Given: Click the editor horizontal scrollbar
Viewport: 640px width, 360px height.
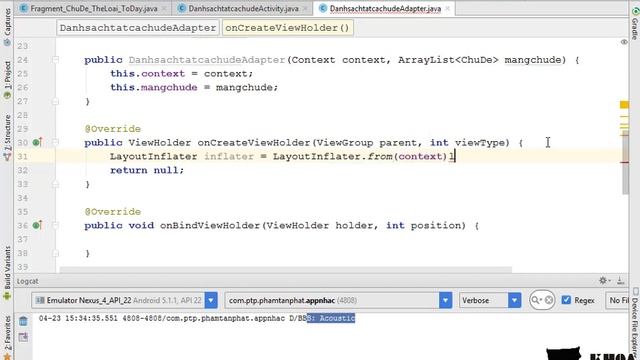Looking at the screenshot, I should [x=286, y=270].
